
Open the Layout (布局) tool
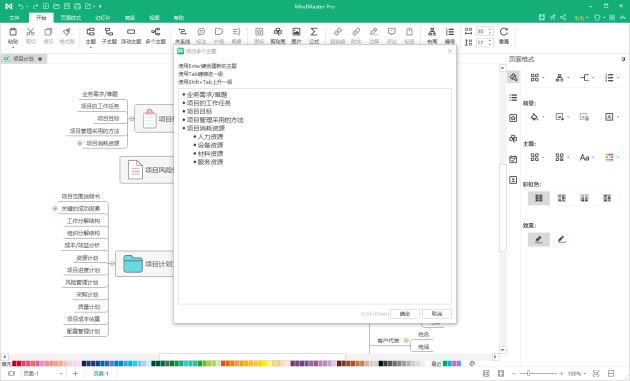tap(432, 35)
